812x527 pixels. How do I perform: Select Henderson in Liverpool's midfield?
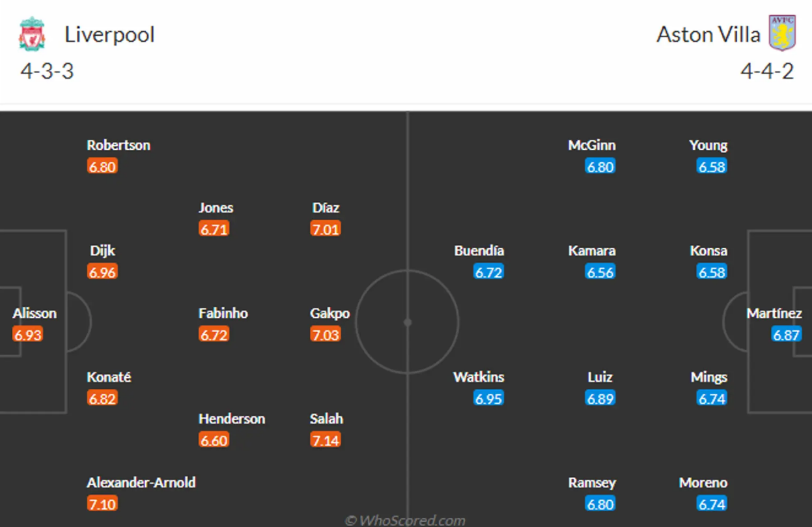232,419
